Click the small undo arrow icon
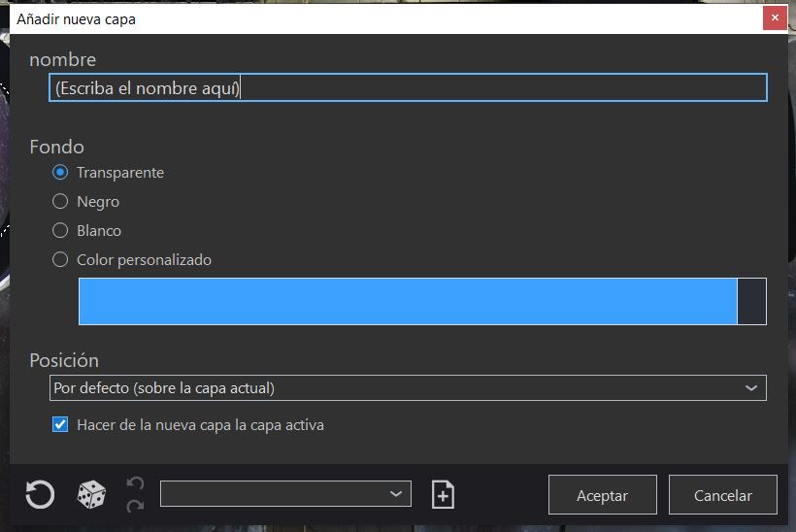This screenshot has width=796, height=532. (x=135, y=483)
